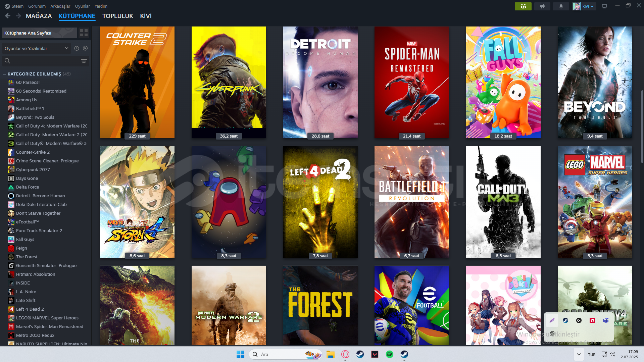644x362 pixels.
Task: Open Spotify from the taskbar
Action: point(390,354)
